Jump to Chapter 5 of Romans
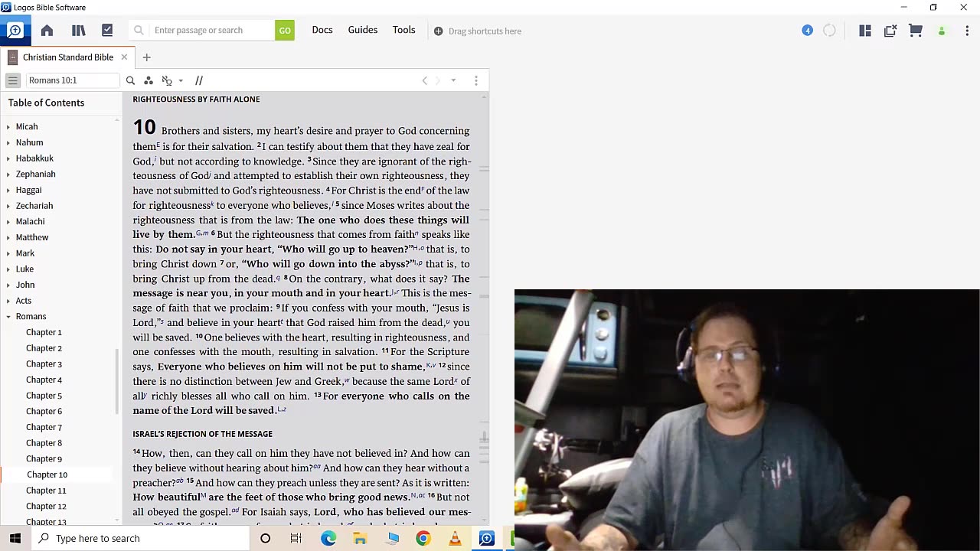Screen dimensions: 980x551 (44, 396)
